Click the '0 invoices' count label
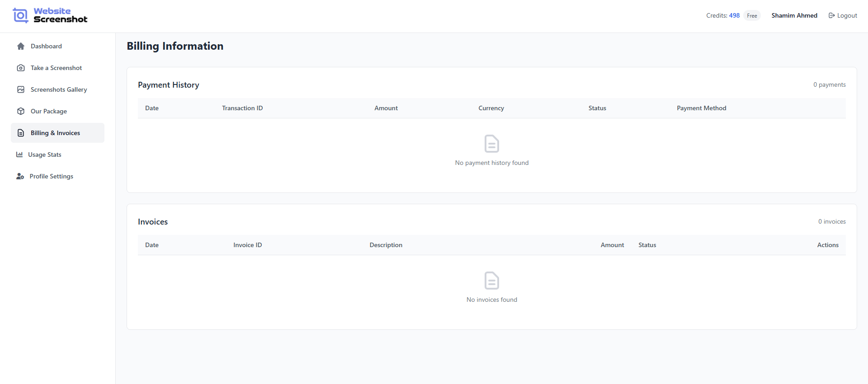The image size is (868, 384). tap(832, 221)
